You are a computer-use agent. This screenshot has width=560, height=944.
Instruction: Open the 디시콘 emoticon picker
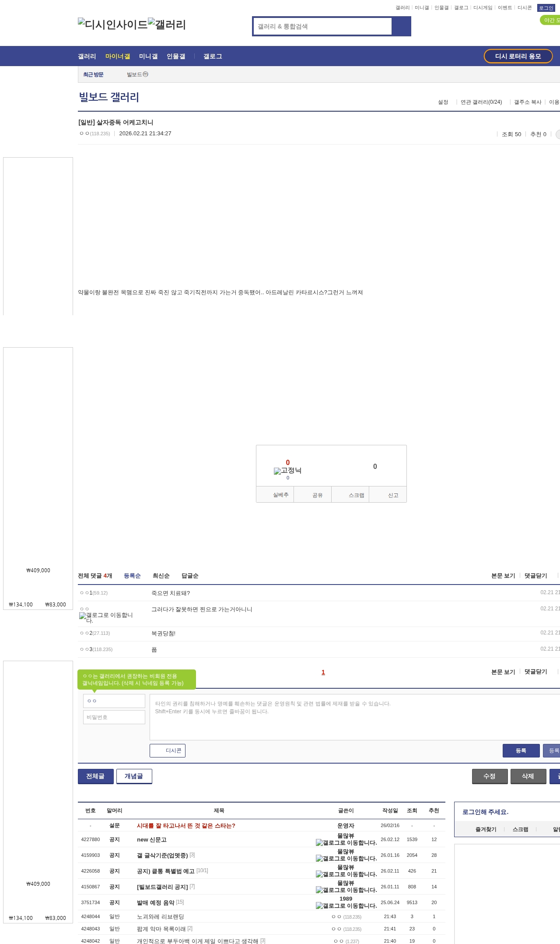tap(168, 750)
